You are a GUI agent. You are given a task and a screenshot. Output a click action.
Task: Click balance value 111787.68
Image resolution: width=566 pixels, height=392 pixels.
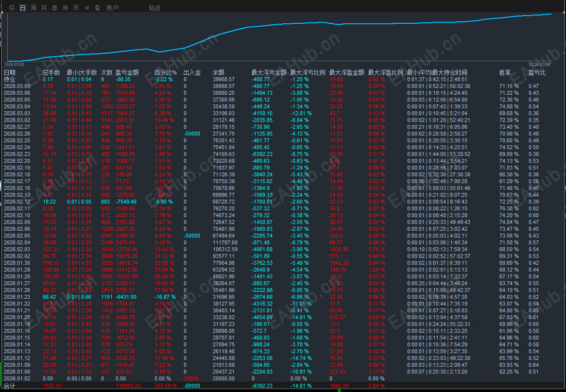click(x=225, y=242)
